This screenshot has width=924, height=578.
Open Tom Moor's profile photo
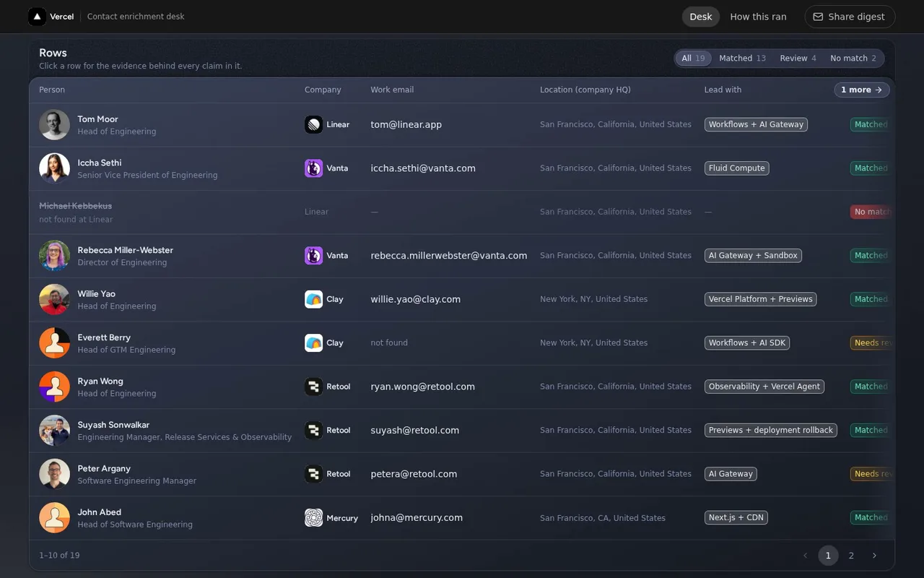click(x=54, y=125)
